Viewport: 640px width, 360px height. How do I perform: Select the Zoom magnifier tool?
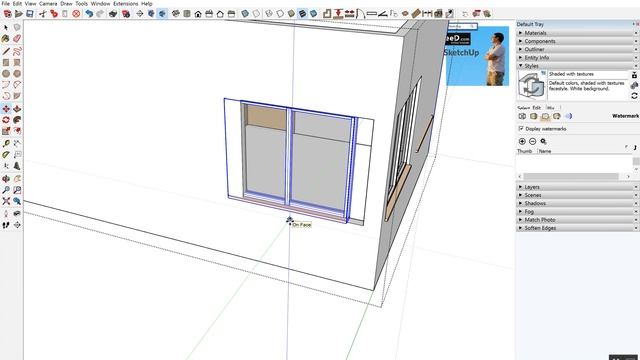click(6, 190)
